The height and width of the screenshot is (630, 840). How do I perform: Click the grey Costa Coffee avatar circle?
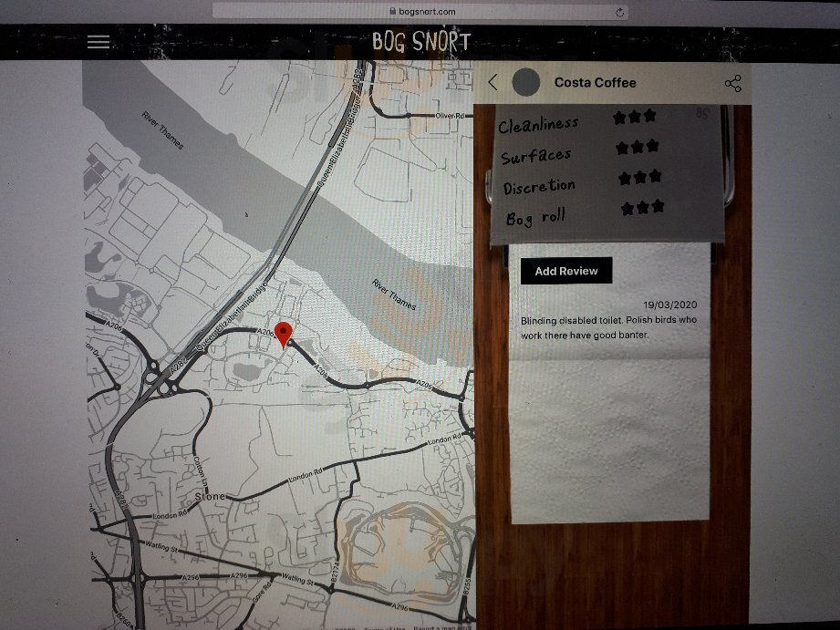(526, 82)
